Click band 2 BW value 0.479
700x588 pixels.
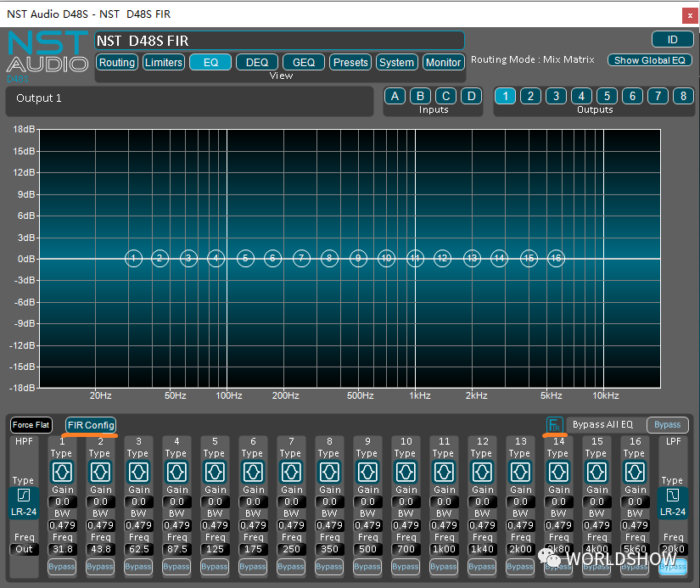click(x=100, y=525)
